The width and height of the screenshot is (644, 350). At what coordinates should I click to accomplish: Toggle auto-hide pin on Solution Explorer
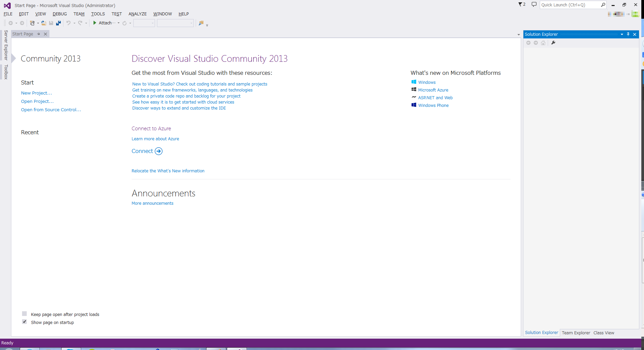click(x=628, y=34)
